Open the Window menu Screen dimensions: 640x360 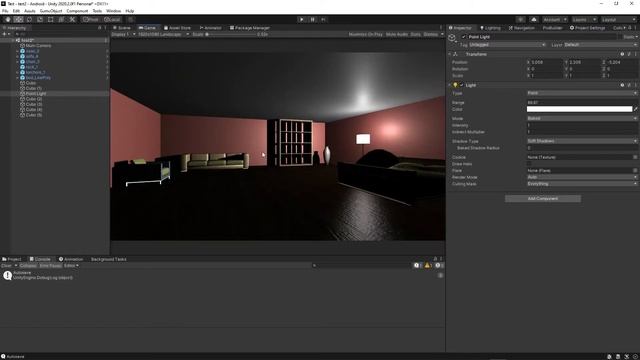(x=113, y=11)
